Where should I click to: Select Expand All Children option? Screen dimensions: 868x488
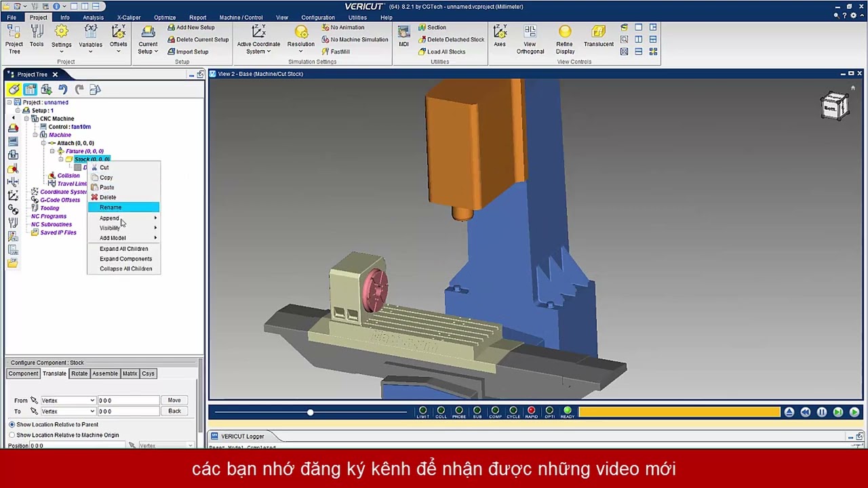coord(123,249)
